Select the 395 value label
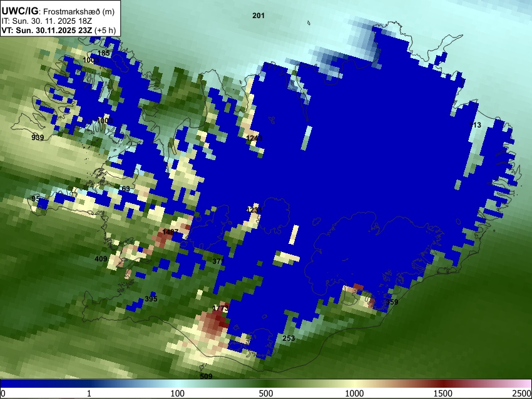Screen dimensions: 532x399 (x=151, y=299)
